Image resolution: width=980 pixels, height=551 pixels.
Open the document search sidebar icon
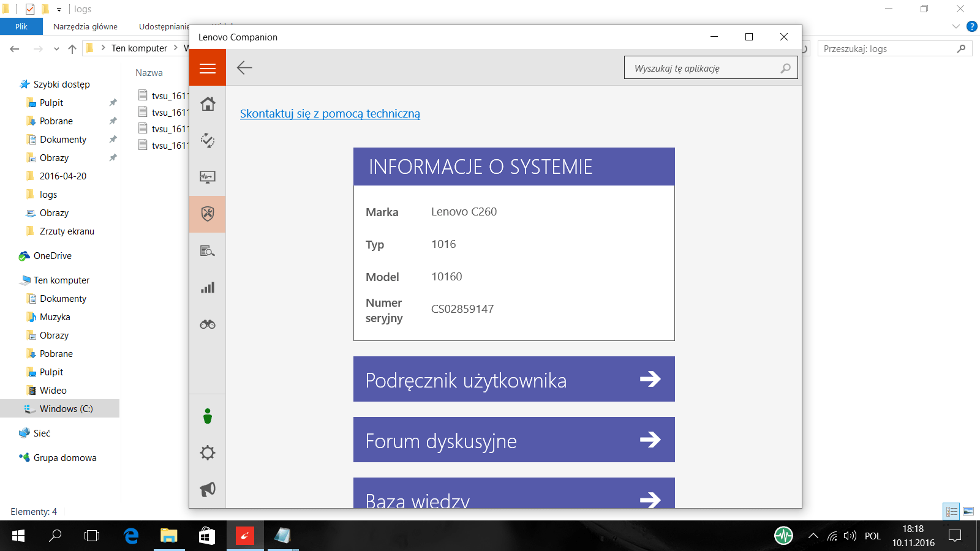pos(208,251)
